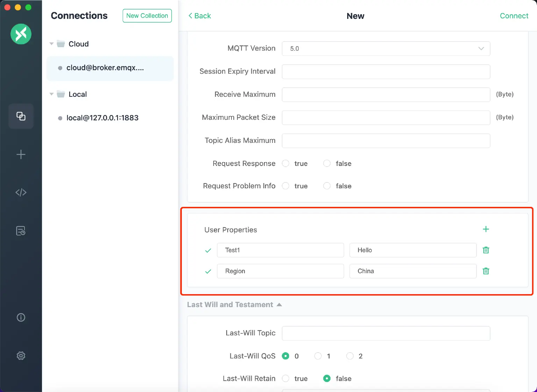Image resolution: width=537 pixels, height=392 pixels.
Task: Select the cloud@broker.emqx connection
Action: tap(105, 68)
